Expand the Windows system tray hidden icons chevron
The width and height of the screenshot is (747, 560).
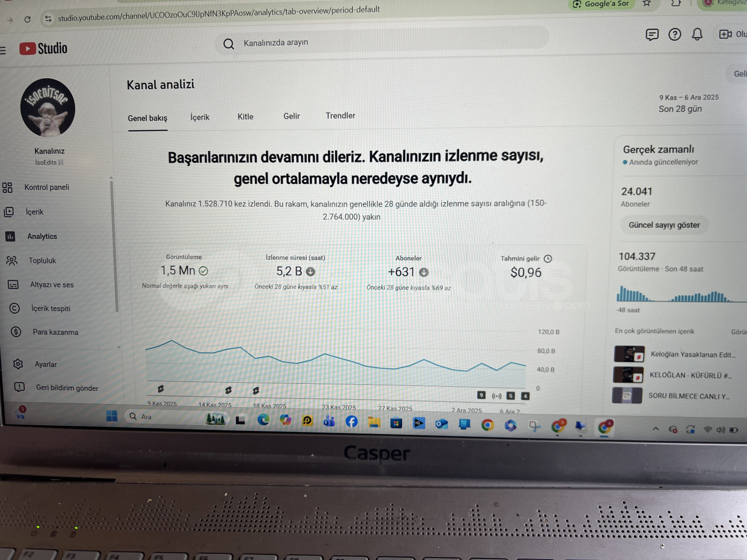(656, 429)
